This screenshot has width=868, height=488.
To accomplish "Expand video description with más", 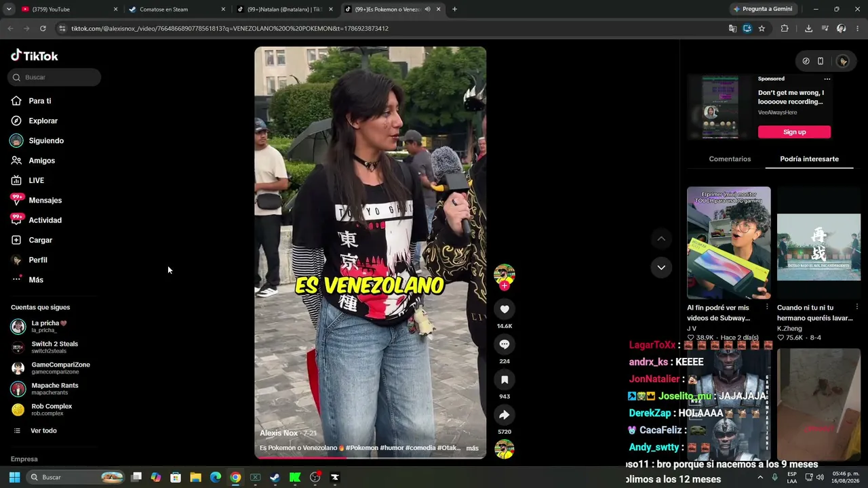I will [473, 448].
